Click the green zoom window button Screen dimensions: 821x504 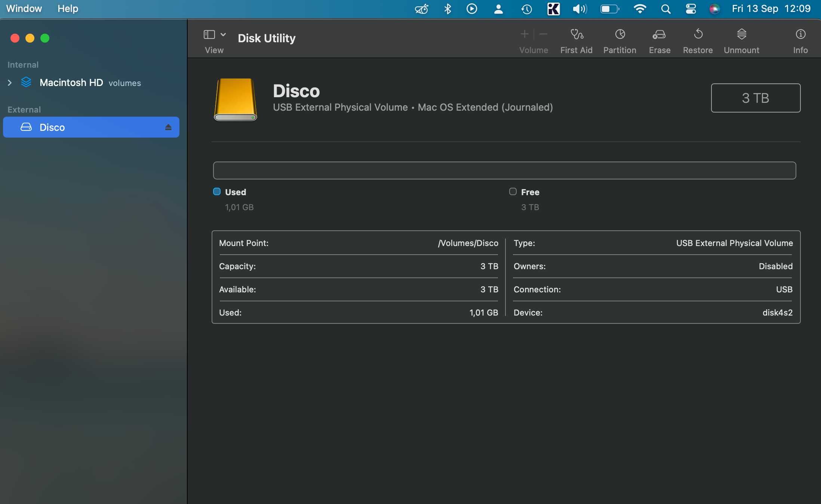pyautogui.click(x=45, y=38)
